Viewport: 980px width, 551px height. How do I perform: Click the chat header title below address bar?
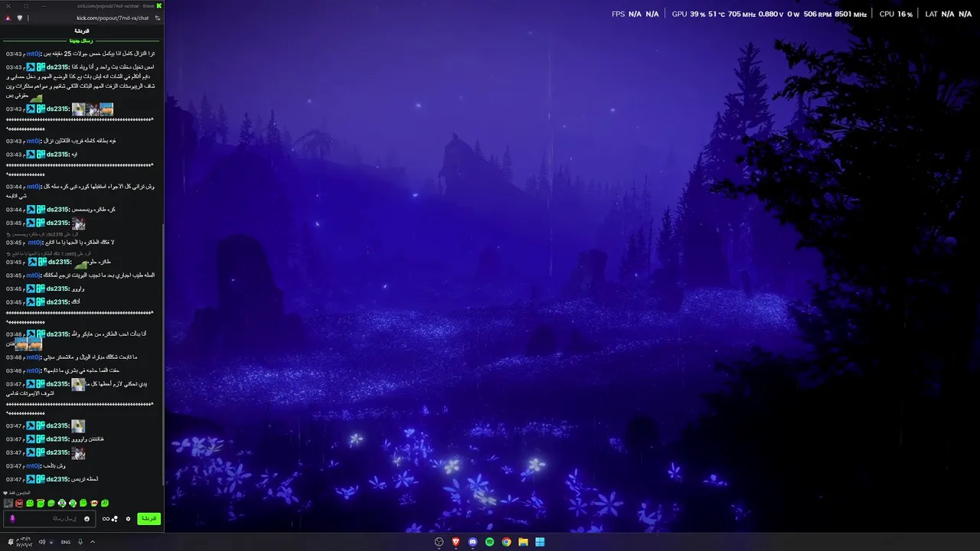82,31
